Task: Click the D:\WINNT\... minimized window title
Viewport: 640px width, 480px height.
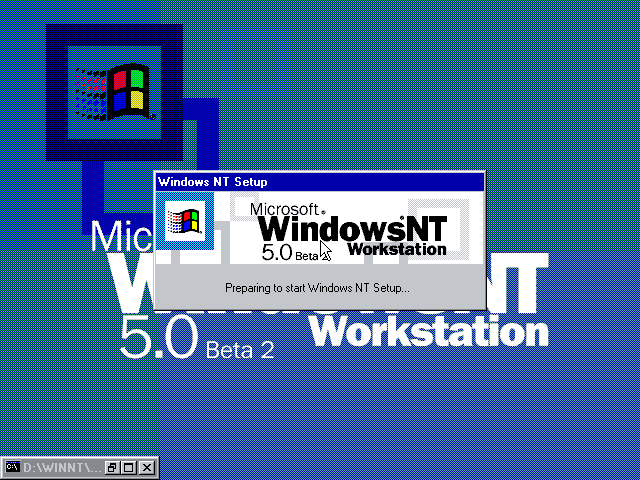Action: (60, 467)
